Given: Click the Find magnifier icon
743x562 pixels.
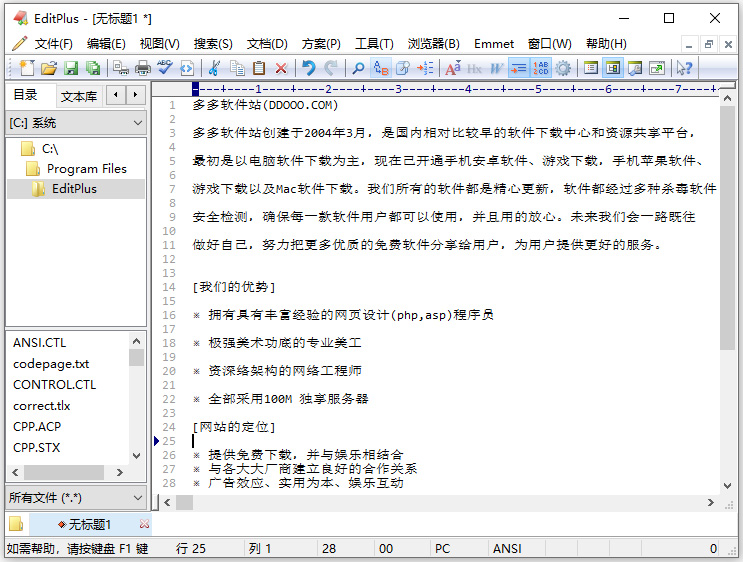Looking at the screenshot, I should click(x=359, y=68).
